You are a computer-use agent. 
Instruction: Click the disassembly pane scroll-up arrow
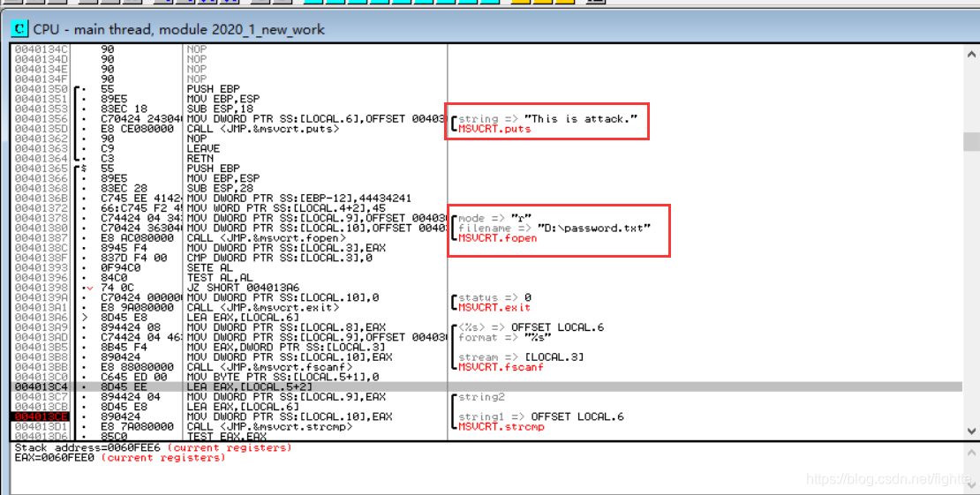(x=971, y=55)
